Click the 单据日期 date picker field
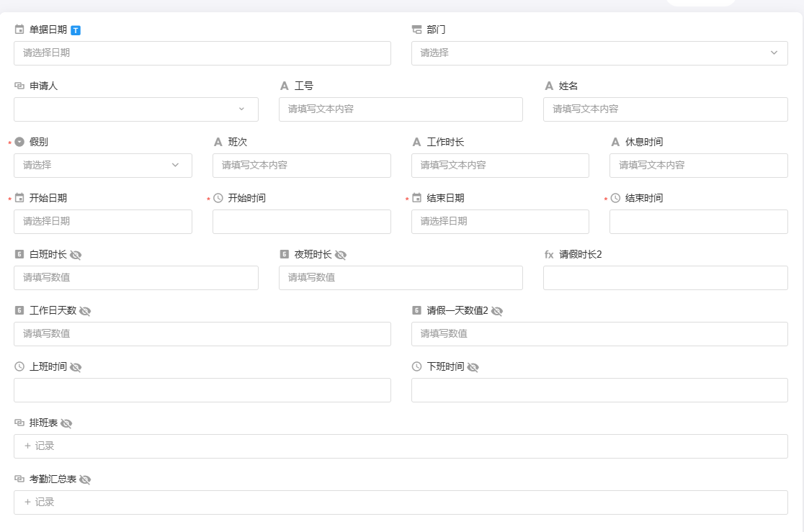The image size is (804, 532). click(x=202, y=53)
